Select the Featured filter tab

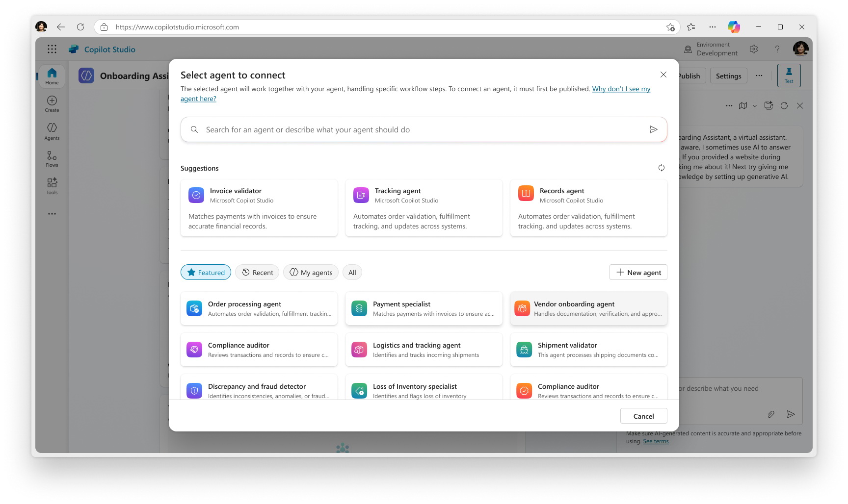pos(206,272)
